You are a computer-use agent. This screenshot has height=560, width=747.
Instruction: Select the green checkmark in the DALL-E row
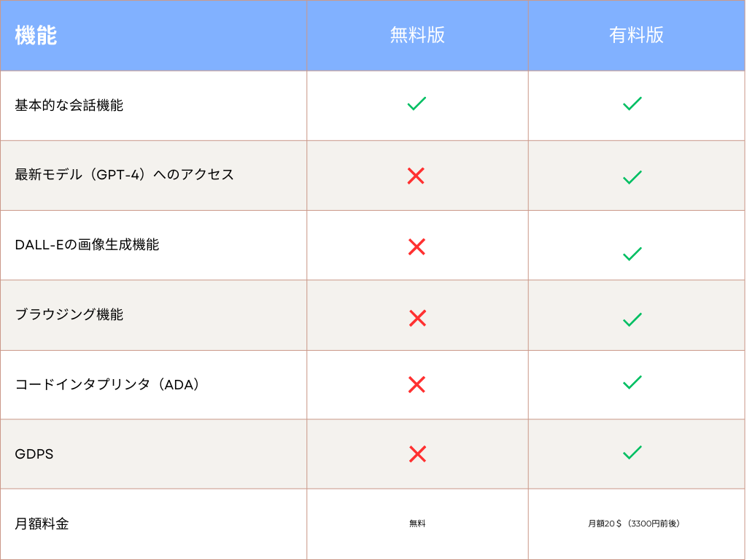click(632, 254)
